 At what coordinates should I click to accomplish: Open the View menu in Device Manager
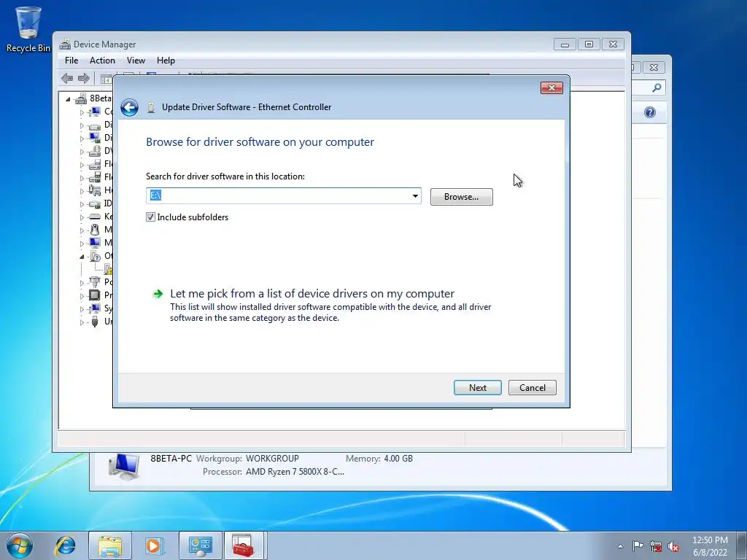click(136, 61)
